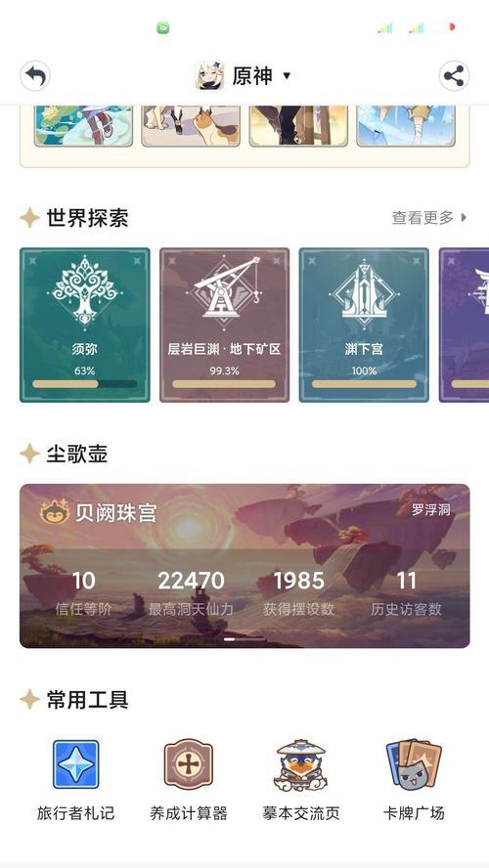This screenshot has width=489, height=868.
Task: Open the 须弥 exploration card
Action: pos(85,325)
